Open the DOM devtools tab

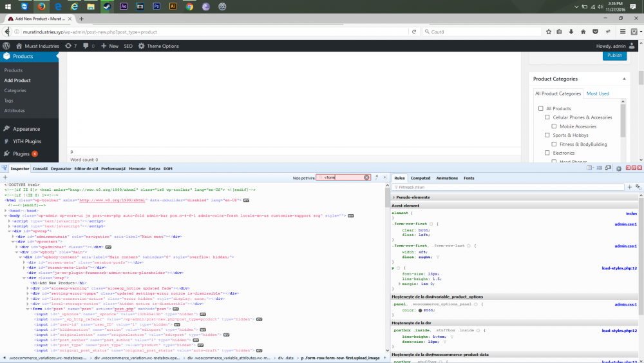click(167, 168)
